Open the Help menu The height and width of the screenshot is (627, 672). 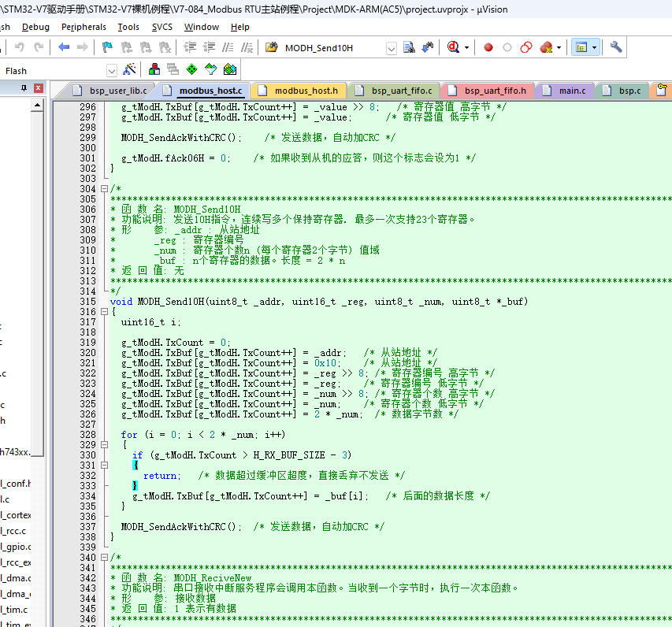point(240,27)
